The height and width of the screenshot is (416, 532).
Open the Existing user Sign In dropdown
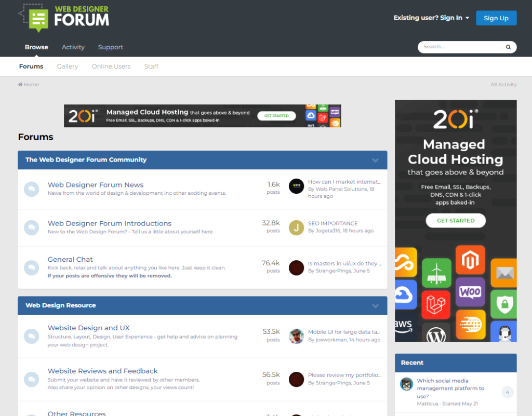tap(431, 18)
